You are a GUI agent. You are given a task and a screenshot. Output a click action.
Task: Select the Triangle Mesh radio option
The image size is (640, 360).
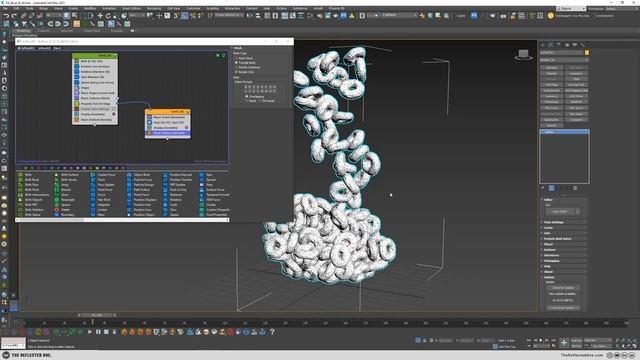246,63
